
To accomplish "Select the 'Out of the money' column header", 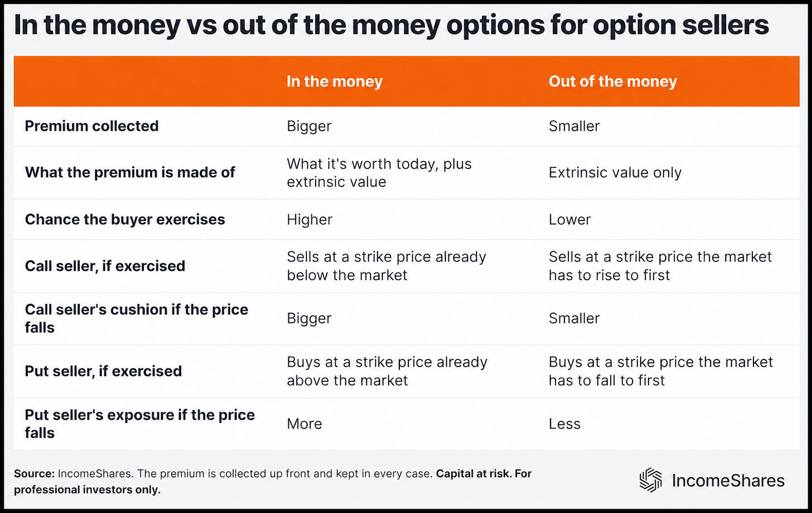I will (613, 81).
